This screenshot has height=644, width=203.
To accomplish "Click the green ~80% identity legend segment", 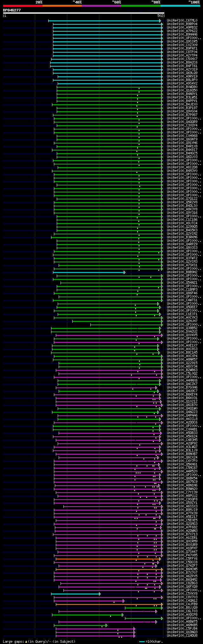I will [x=141, y=6].
